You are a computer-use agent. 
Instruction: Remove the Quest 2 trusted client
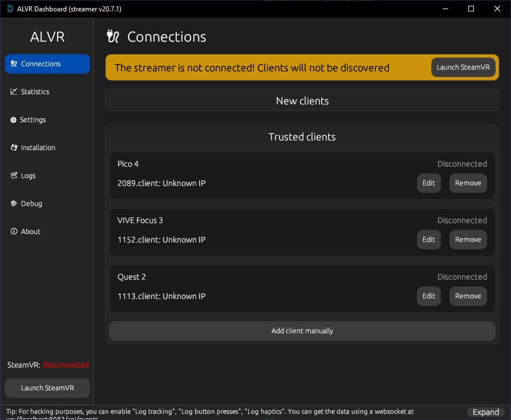(x=468, y=296)
